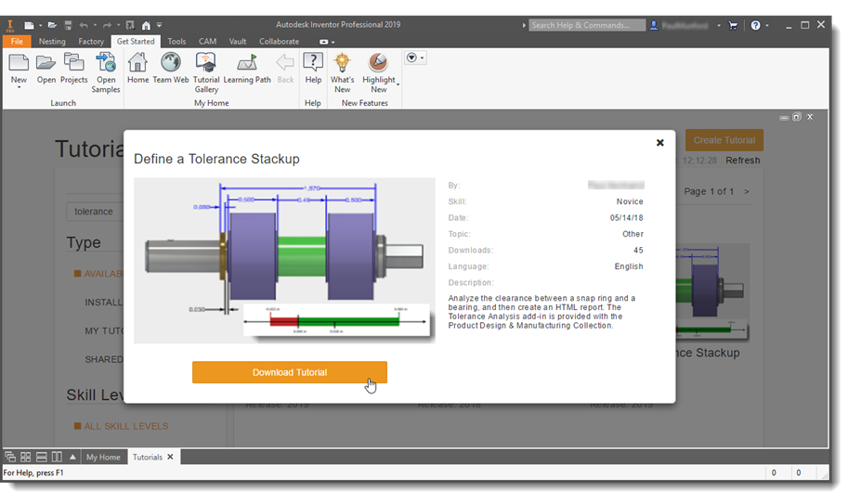Switch to the Collaborate ribbon tab
The width and height of the screenshot is (848, 504).
click(279, 42)
